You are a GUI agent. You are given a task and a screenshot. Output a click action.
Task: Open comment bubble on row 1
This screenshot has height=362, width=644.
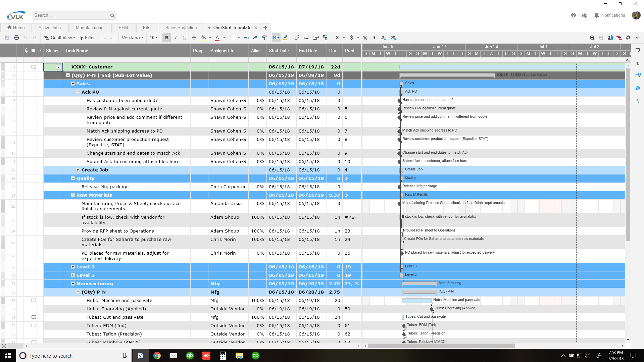pyautogui.click(x=34, y=67)
